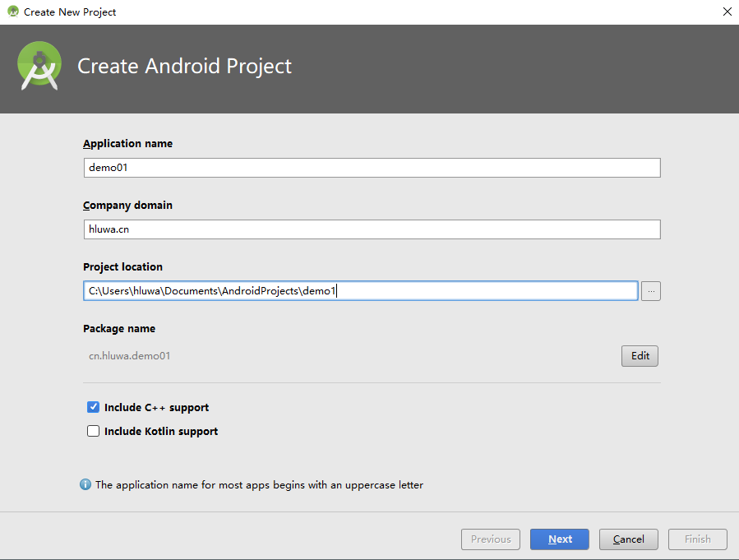The height and width of the screenshot is (560, 739).
Task: Focus the Application name field with demo01
Action: (x=372, y=168)
